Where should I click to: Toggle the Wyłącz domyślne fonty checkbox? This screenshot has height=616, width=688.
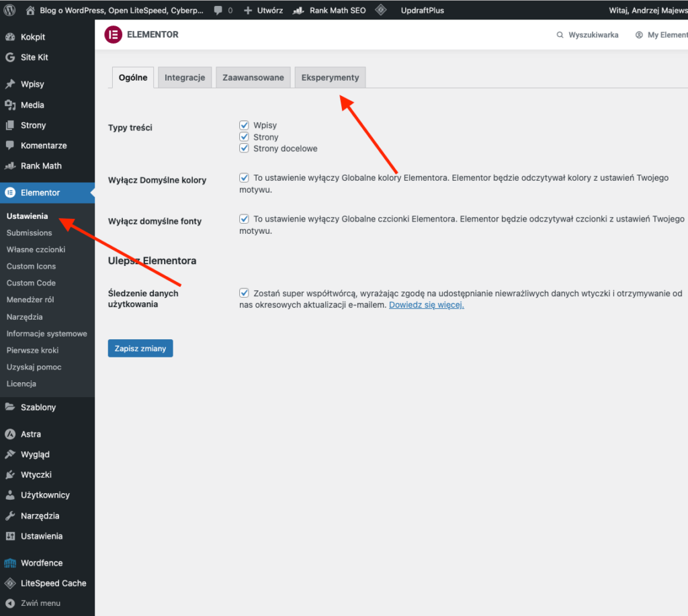[x=244, y=218]
